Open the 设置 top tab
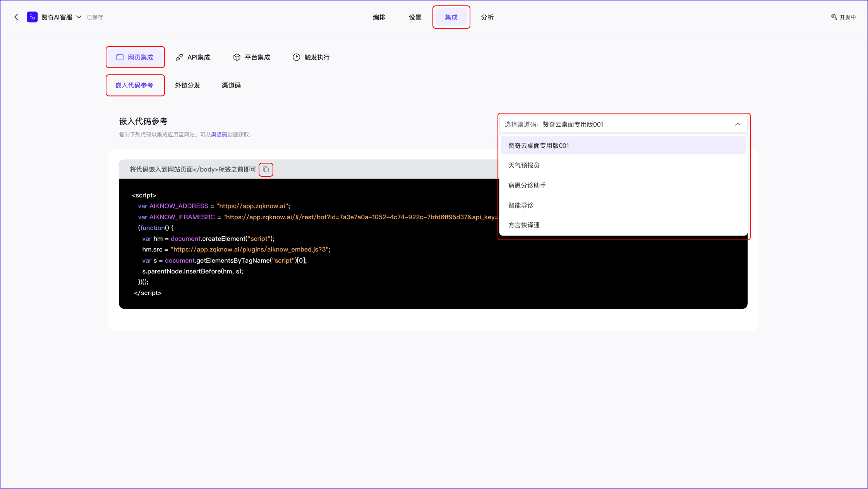This screenshot has height=489, width=868. [x=415, y=17]
